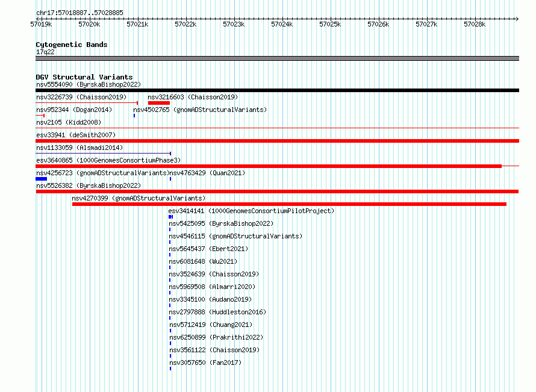Open esv3414141 (1000GenomesConsortiumPilotProject) label
Viewport: 536px width, 392px height.
click(x=251, y=211)
